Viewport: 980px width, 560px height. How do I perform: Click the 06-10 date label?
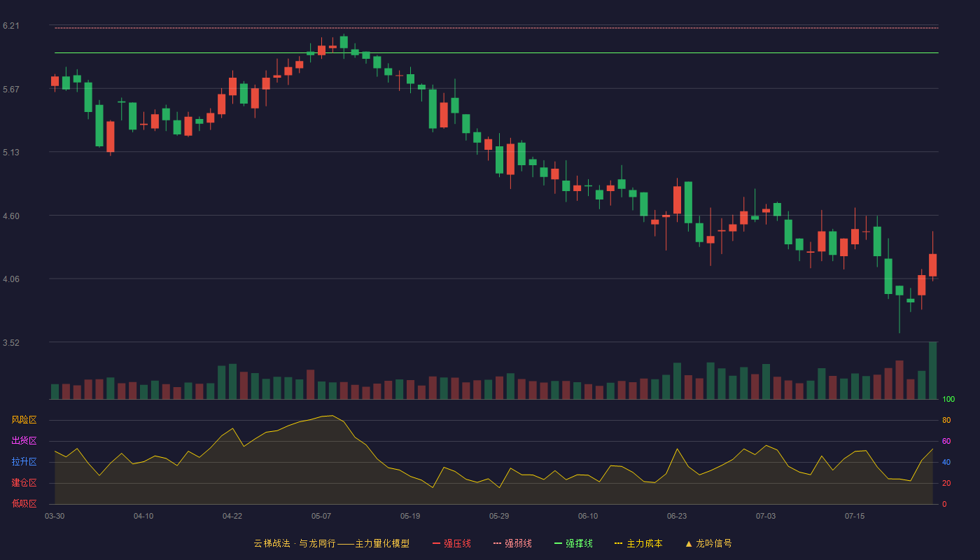coord(588,516)
